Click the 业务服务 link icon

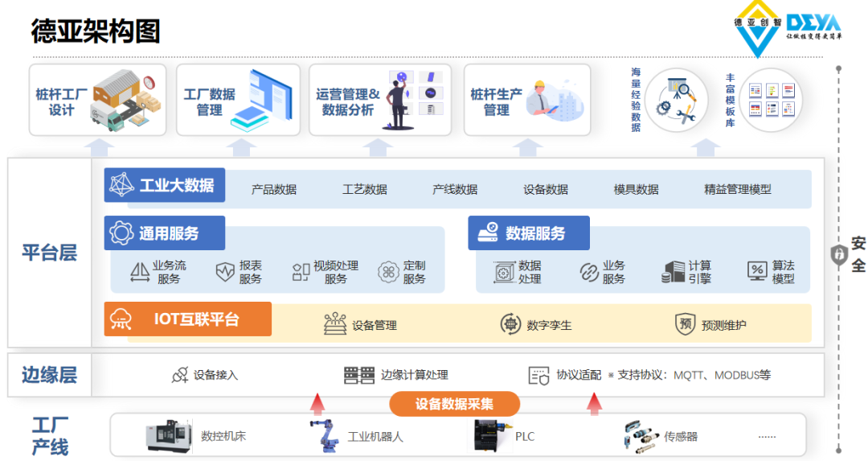coord(589,272)
